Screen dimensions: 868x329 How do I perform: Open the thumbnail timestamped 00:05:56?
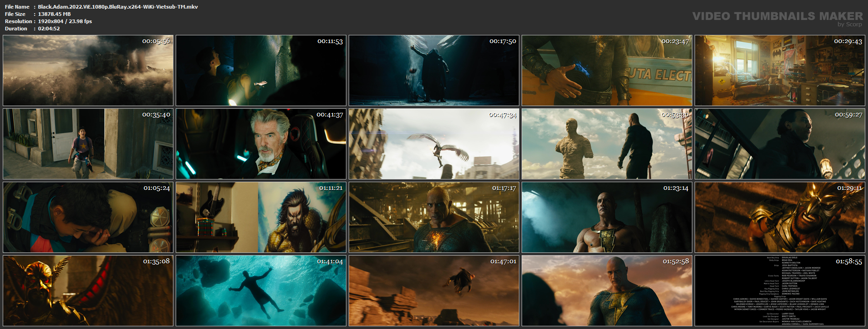tap(88, 71)
